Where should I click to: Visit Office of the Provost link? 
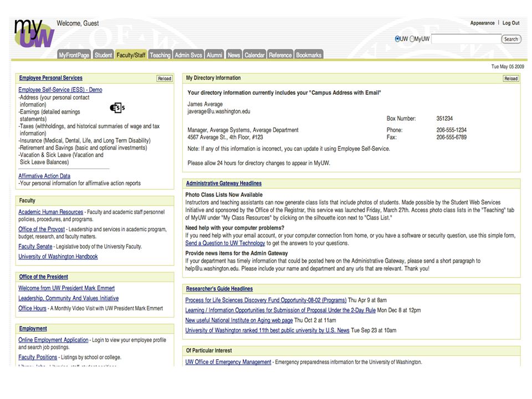point(42,229)
